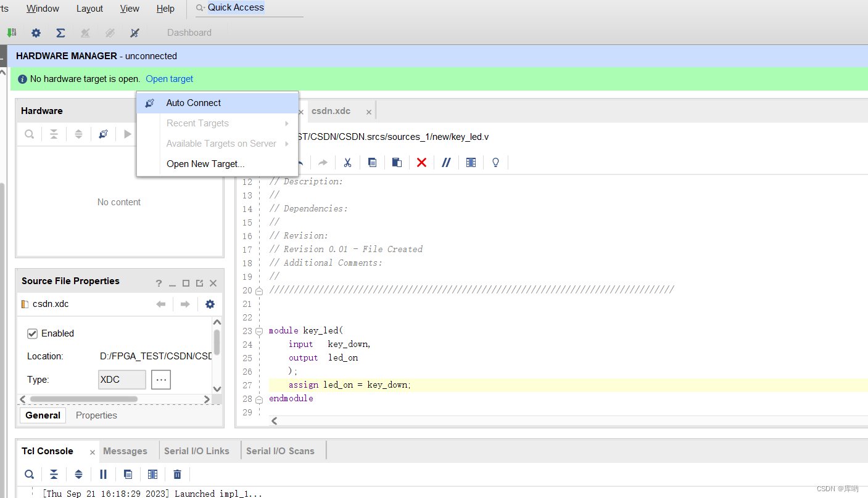Float the Source File Properties panel
868x498 pixels.
click(x=199, y=284)
